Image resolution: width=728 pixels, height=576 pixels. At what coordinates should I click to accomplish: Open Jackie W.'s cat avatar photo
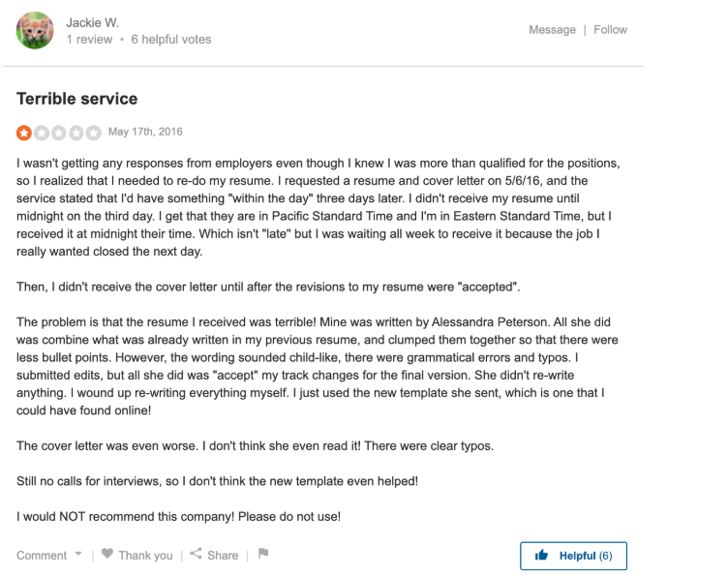35,30
